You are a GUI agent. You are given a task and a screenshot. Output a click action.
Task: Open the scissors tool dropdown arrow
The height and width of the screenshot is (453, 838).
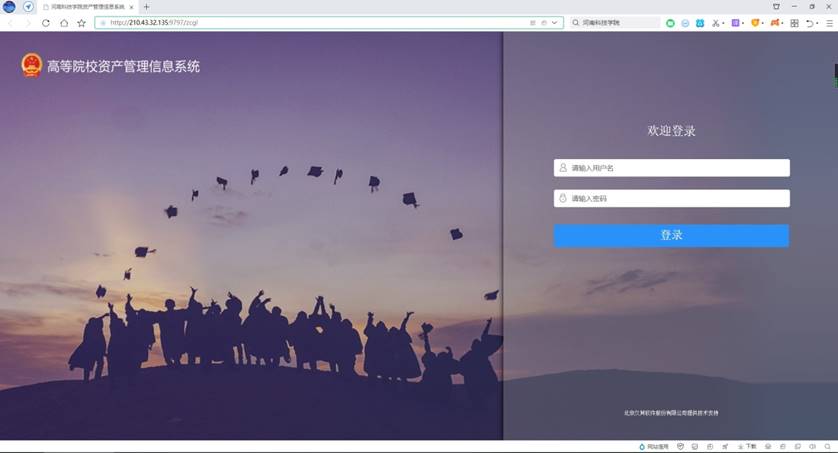(723, 24)
